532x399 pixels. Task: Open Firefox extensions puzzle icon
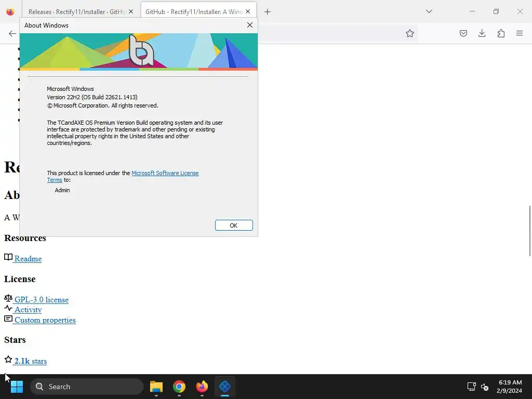(x=501, y=33)
